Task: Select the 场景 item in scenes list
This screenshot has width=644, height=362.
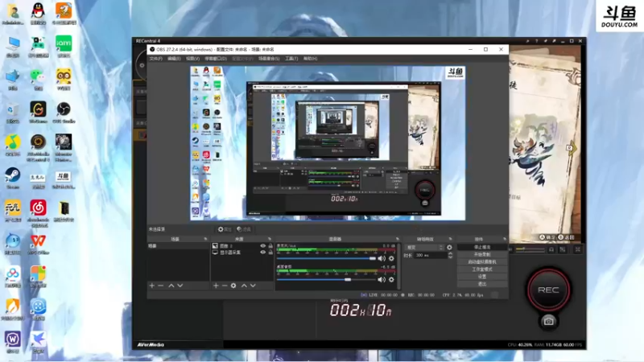Action: (x=178, y=246)
